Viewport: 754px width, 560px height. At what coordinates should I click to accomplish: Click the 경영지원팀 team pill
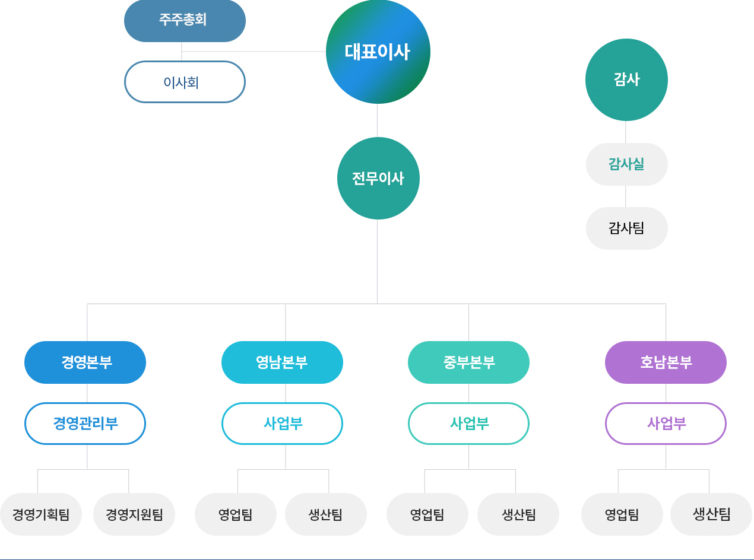click(x=134, y=514)
